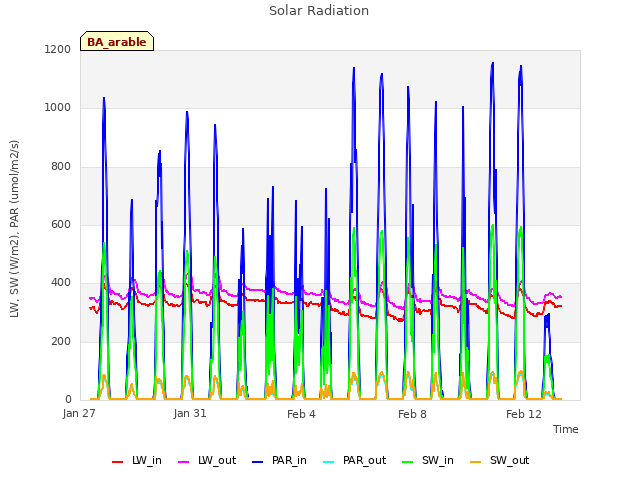Click the 600 y-axis tick label
Viewport: 640px width, 480px height.
(x=61, y=224)
